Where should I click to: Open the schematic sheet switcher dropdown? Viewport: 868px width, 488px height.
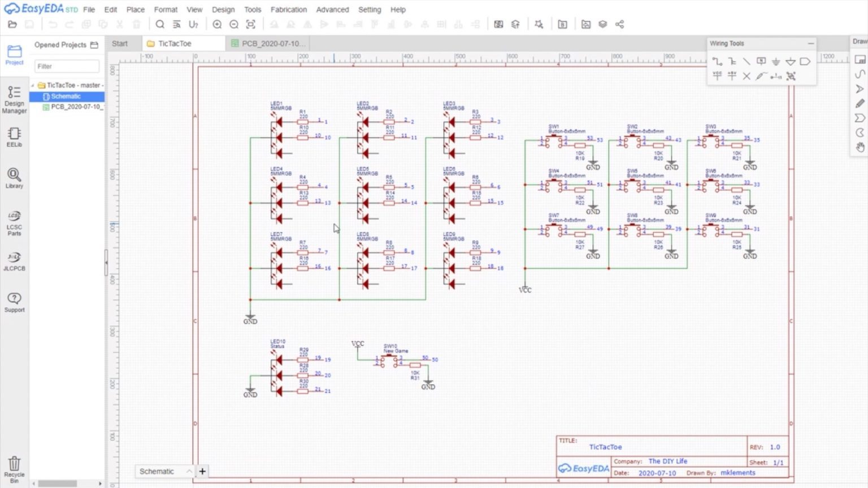click(189, 471)
